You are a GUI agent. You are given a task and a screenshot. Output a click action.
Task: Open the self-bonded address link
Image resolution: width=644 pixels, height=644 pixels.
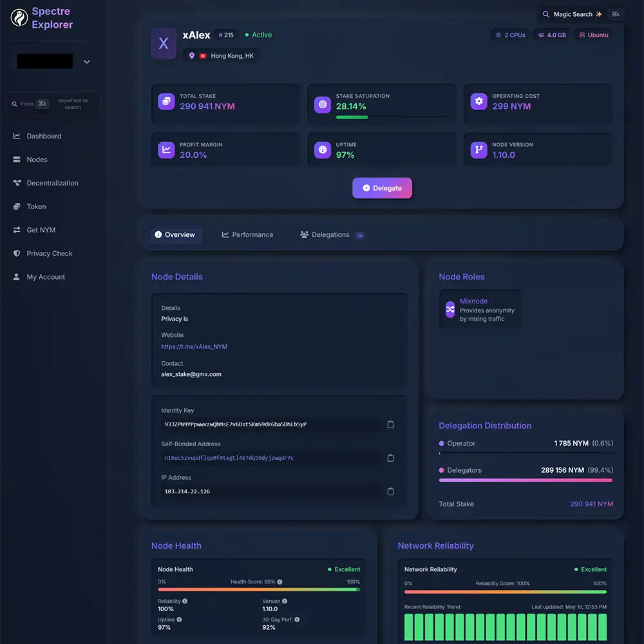click(x=229, y=458)
